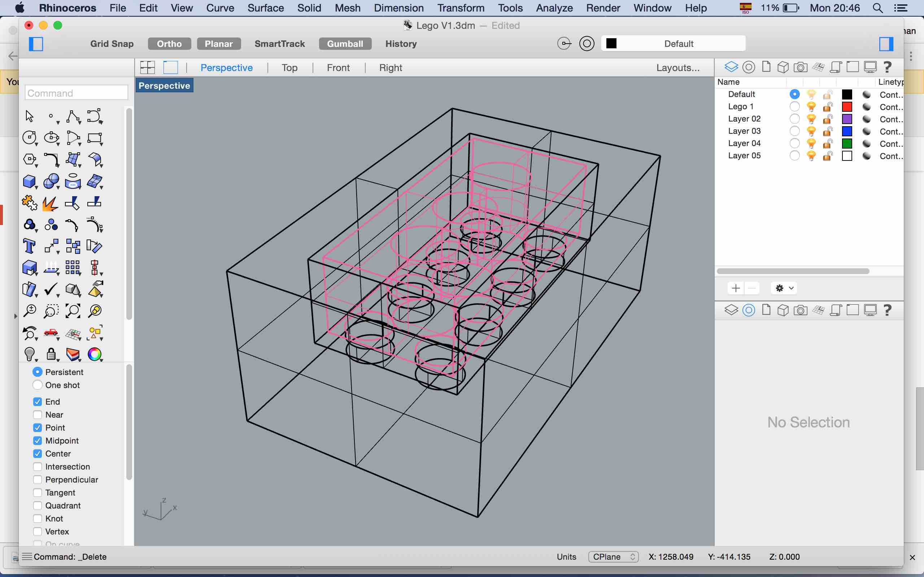Uncheck the Midpoint object snap

(38, 441)
